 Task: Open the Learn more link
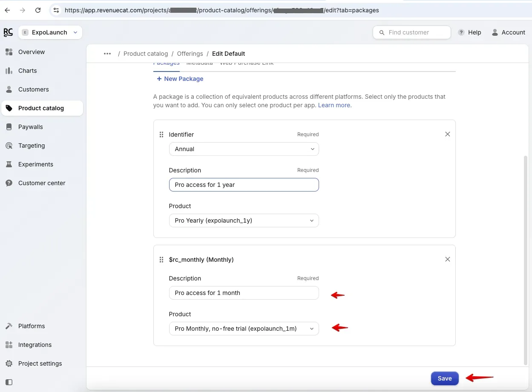[x=334, y=105]
